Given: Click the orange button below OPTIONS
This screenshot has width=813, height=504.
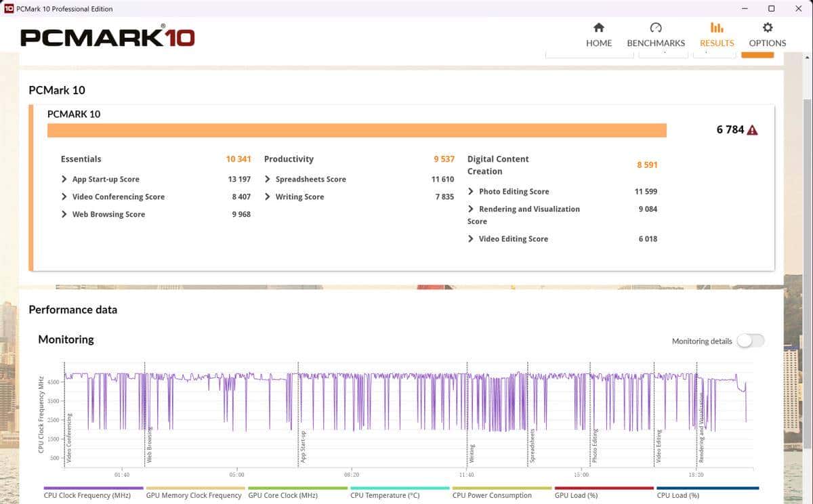Looking at the screenshot, I should pos(757,54).
